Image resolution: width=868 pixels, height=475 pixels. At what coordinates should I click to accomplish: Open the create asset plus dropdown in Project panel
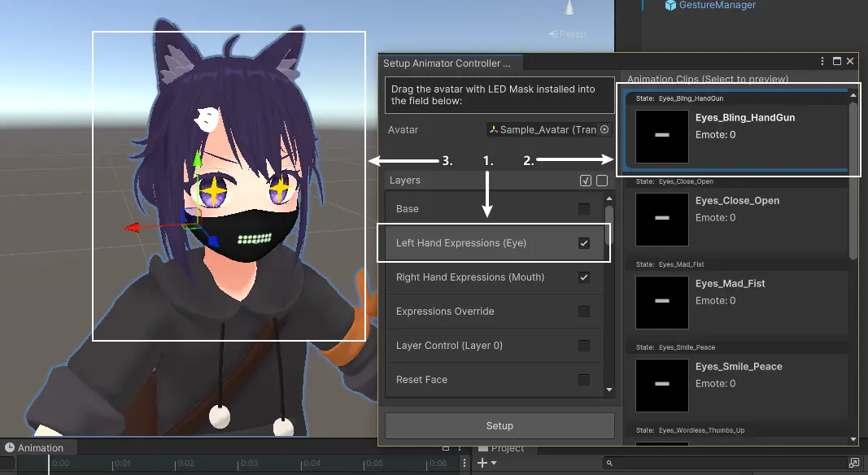(x=482, y=462)
